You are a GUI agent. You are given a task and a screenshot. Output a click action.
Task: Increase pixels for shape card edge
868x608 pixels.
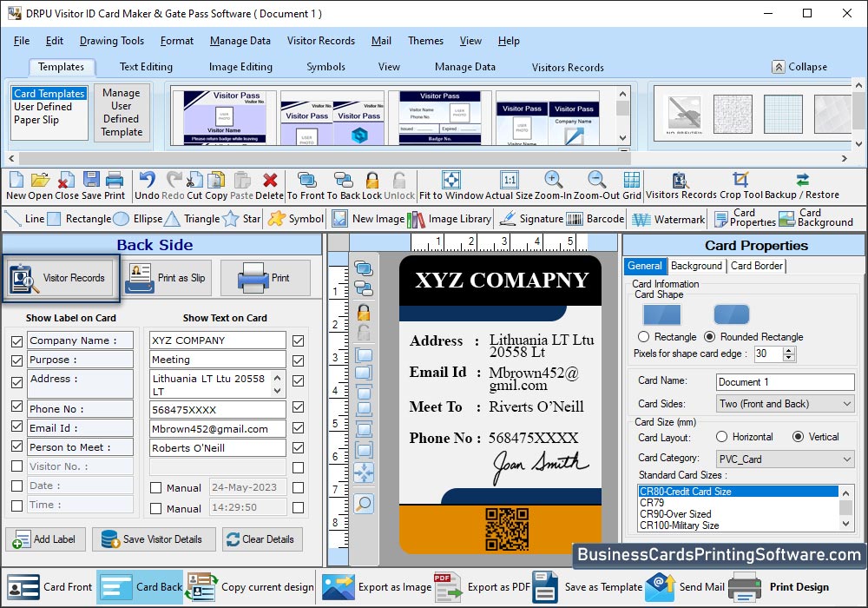(x=789, y=350)
